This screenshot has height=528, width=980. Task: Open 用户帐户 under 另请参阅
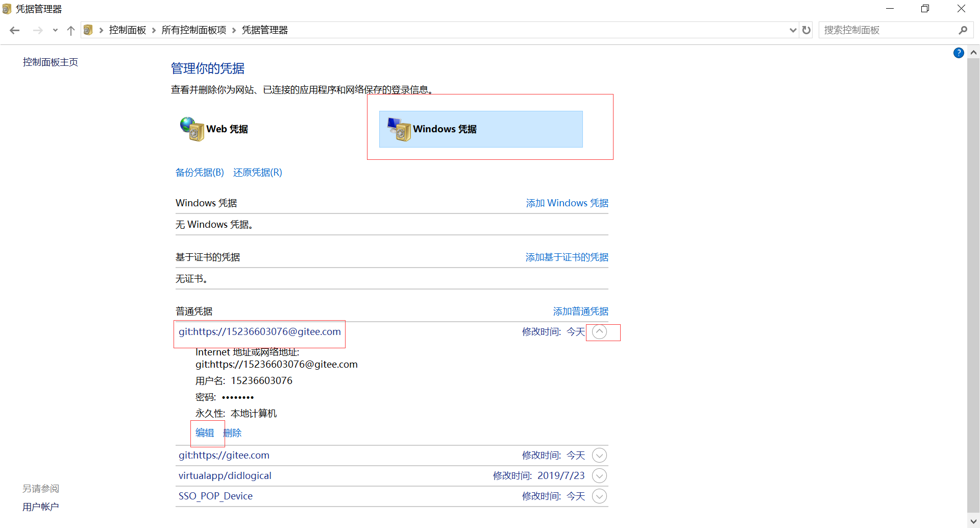[41, 507]
